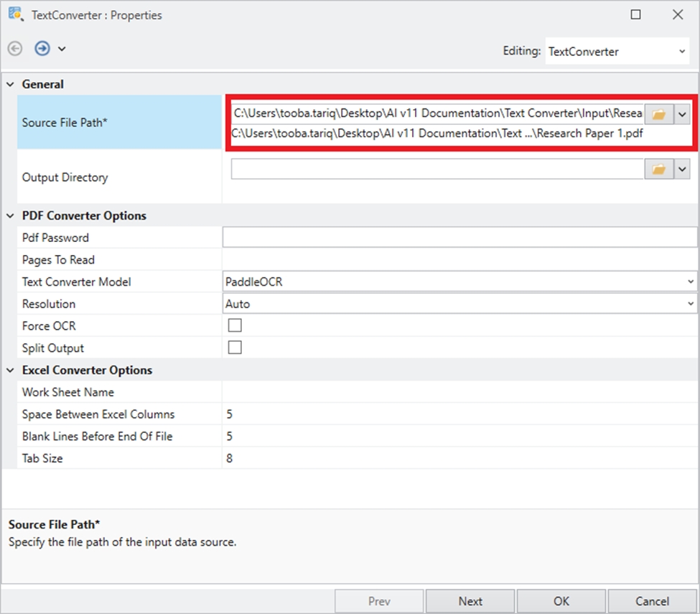
Task: Click into the Pdf Password field
Action: click(459, 238)
